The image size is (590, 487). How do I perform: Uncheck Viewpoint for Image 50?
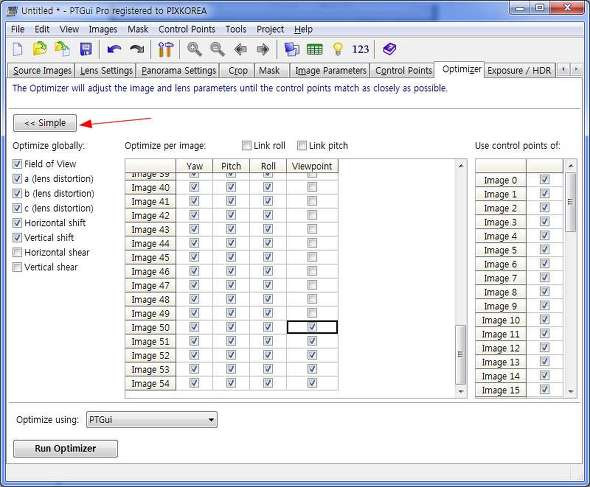(312, 327)
